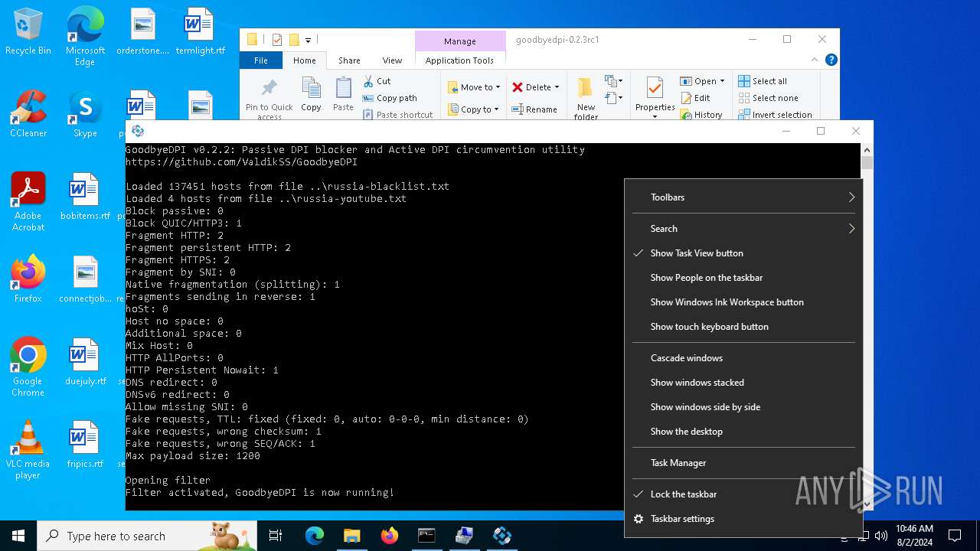The height and width of the screenshot is (551, 980).
Task: Click Paste icon in Explorer ribbon
Action: coord(343,94)
